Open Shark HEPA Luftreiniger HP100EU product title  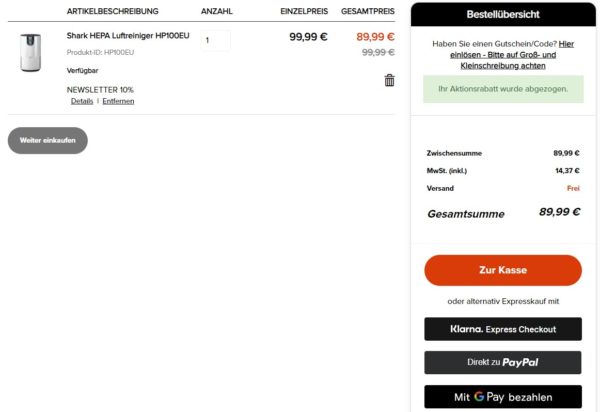128,36
